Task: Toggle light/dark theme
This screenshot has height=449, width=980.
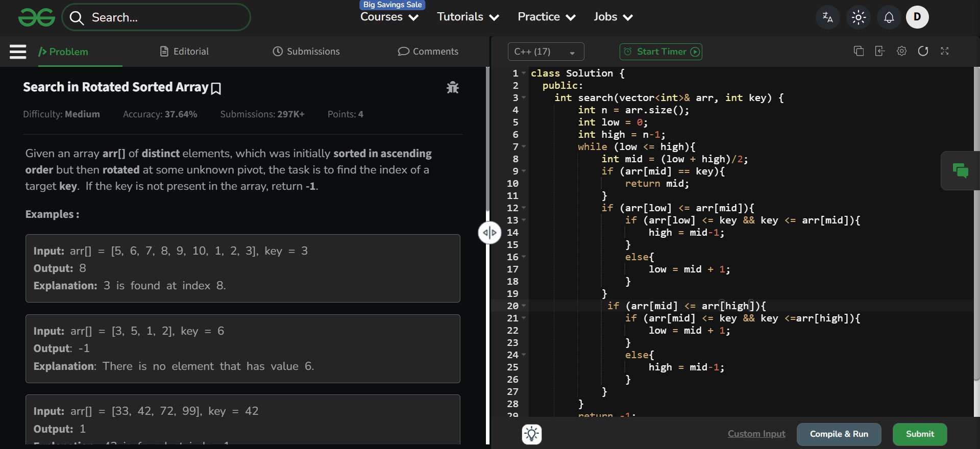Action: click(859, 17)
